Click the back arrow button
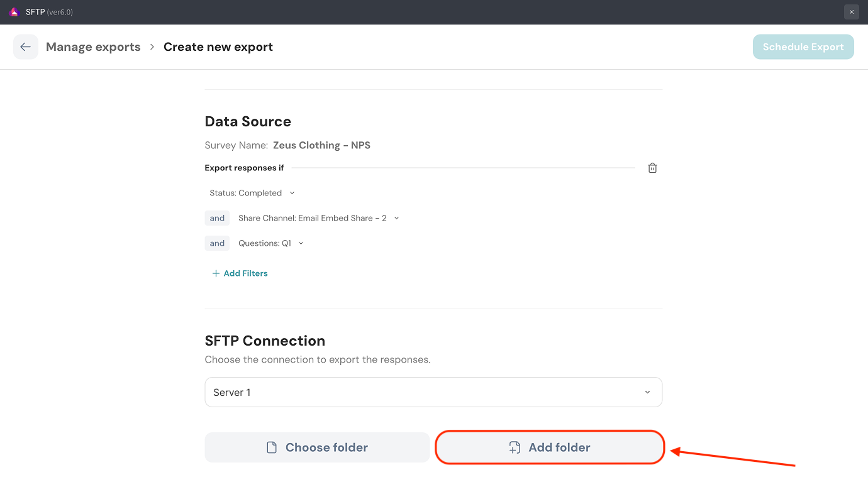 pos(25,47)
